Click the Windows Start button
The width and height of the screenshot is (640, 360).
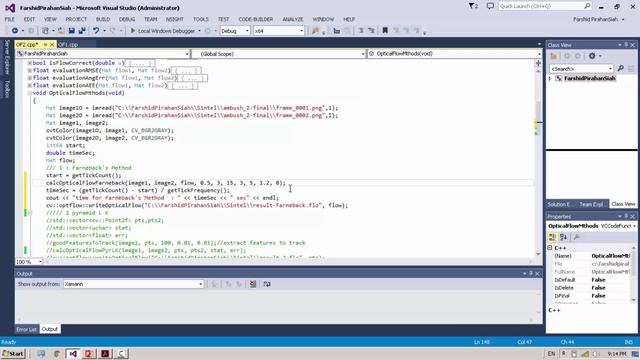point(13,353)
